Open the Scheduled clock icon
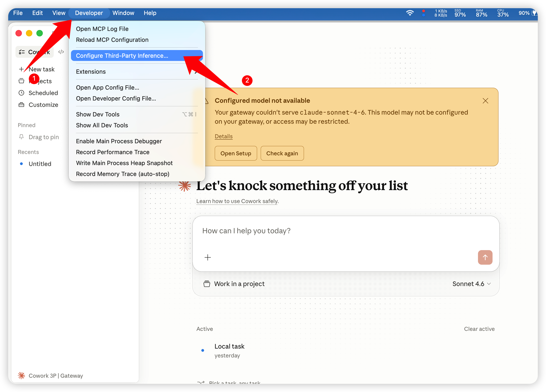Image resolution: width=546 pixels, height=392 pixels. 21,93
